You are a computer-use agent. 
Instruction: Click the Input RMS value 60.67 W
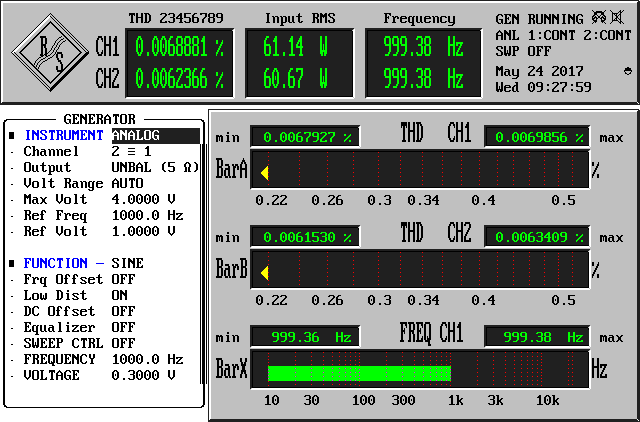[x=296, y=79]
